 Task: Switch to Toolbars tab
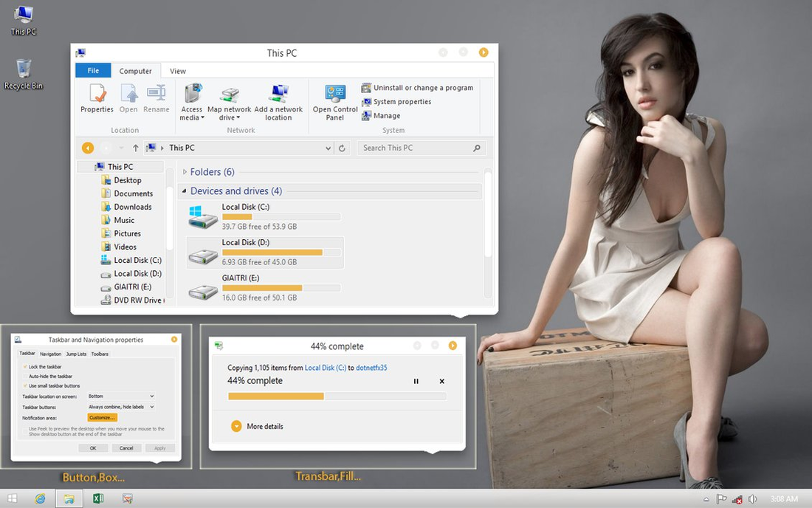pos(100,354)
